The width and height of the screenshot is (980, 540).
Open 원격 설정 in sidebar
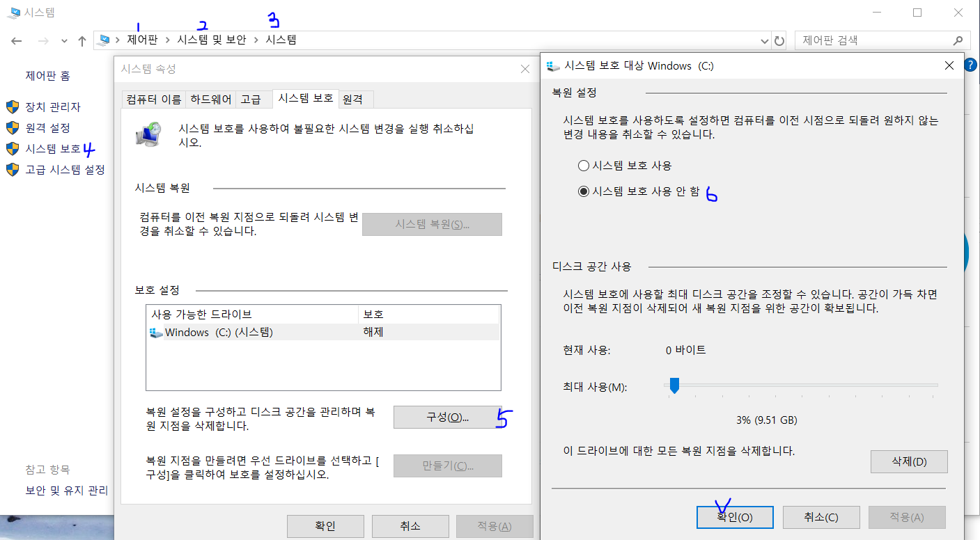(x=48, y=128)
